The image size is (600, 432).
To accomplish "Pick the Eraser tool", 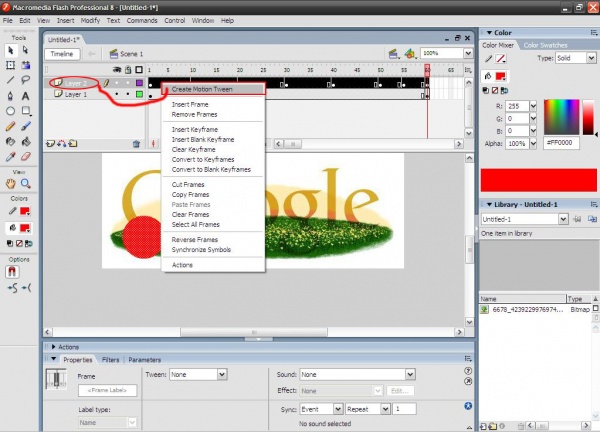I will (x=26, y=156).
